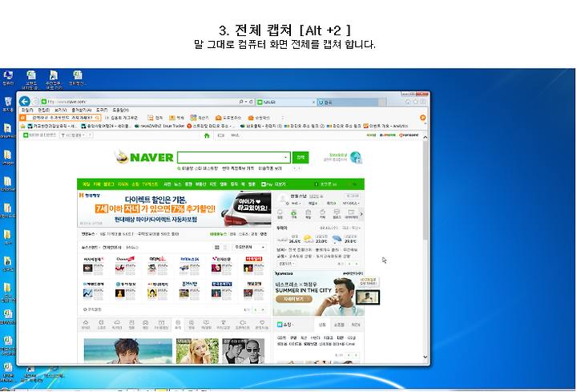Open the Tools menu in browser
The width and height of the screenshot is (577, 392).
(x=102, y=110)
